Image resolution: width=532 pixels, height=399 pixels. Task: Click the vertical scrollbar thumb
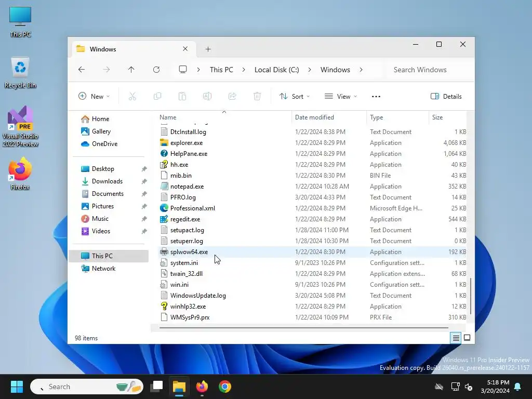[470, 296]
